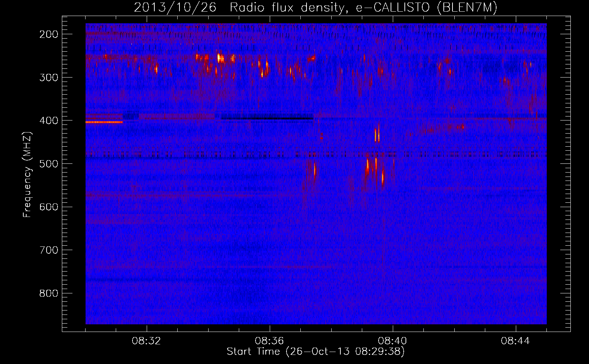Click the bright orange line near 400 MHz

(104, 122)
